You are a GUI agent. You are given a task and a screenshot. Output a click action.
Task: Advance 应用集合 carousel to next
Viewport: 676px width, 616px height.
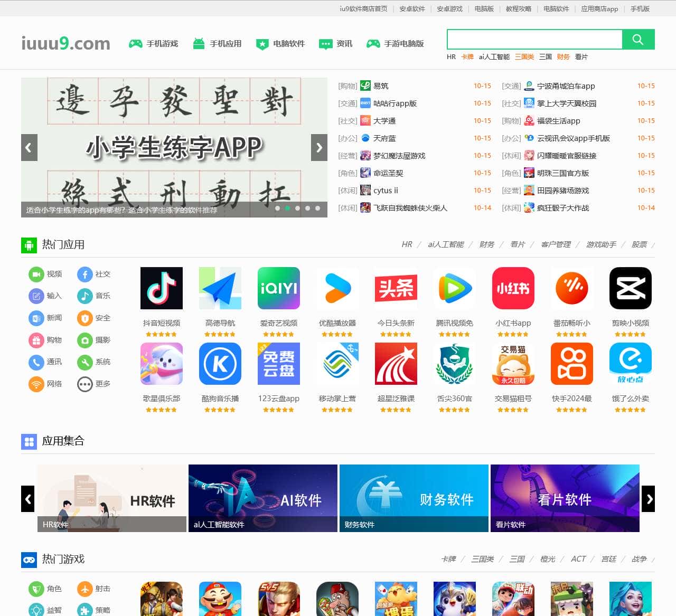[648, 499]
